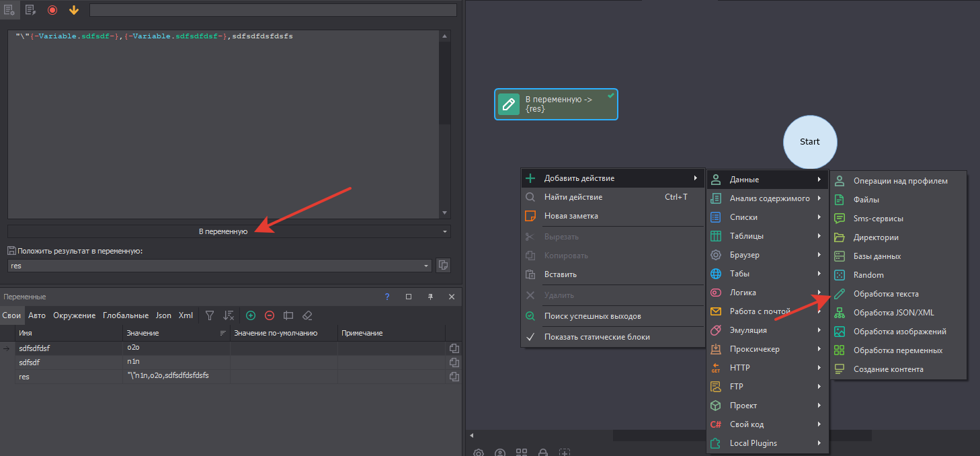Click the Start node on canvas

(x=809, y=142)
